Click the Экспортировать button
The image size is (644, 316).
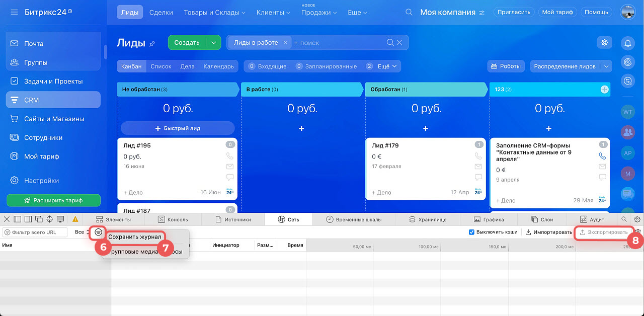click(x=604, y=232)
